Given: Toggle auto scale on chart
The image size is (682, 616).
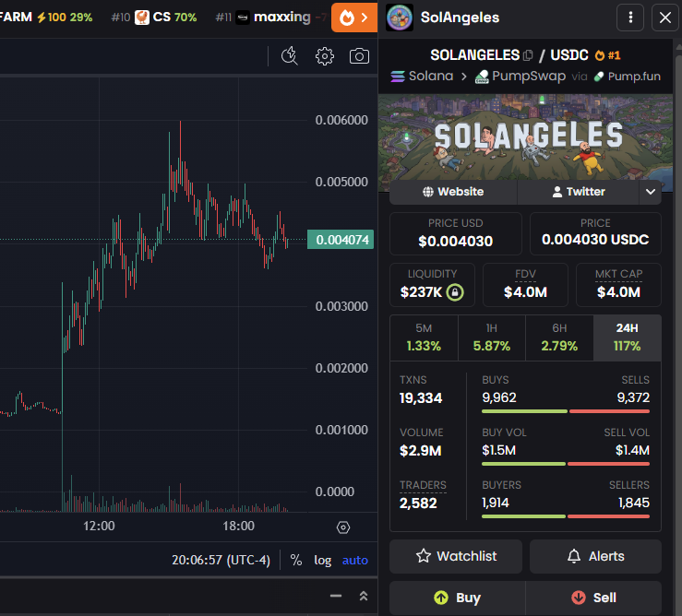Looking at the screenshot, I should pos(355,560).
